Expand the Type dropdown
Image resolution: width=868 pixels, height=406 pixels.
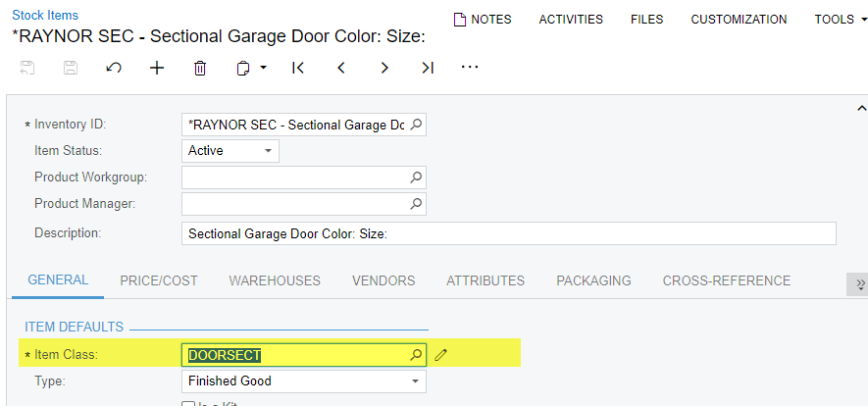click(415, 381)
